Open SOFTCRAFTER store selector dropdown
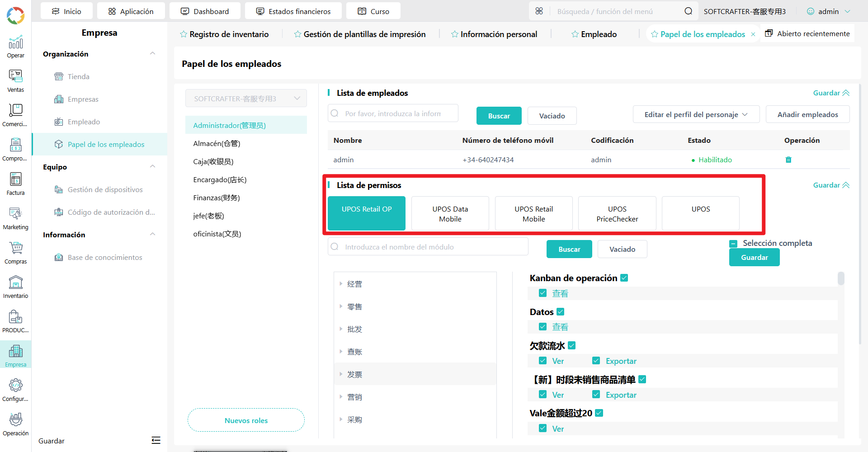This screenshot has height=452, width=868. [246, 99]
